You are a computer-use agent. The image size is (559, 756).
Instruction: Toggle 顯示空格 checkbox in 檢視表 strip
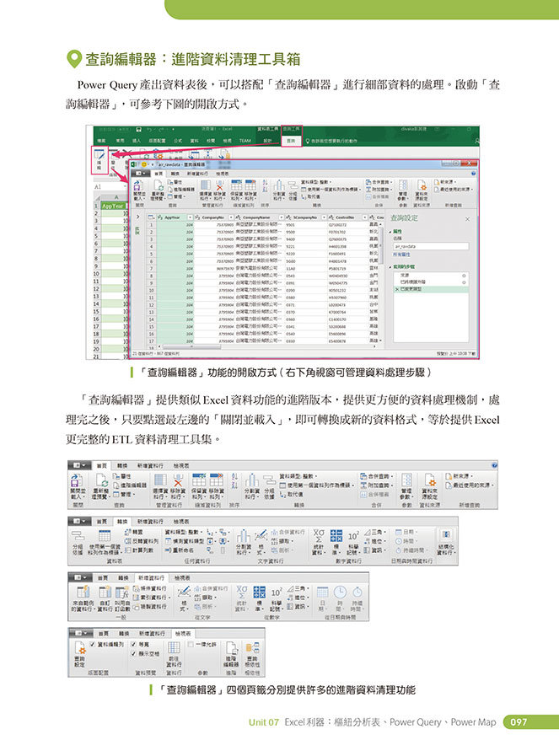click(x=134, y=654)
